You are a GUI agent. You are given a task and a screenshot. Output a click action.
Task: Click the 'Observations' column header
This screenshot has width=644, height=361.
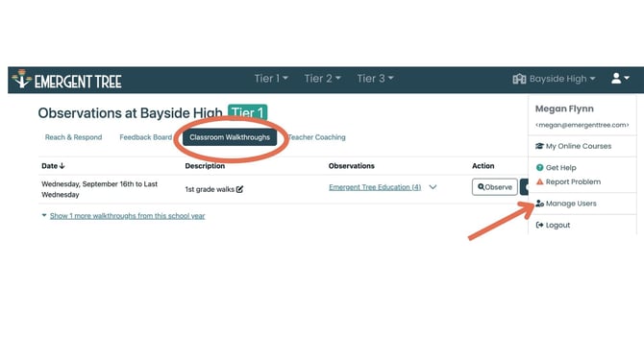point(352,166)
